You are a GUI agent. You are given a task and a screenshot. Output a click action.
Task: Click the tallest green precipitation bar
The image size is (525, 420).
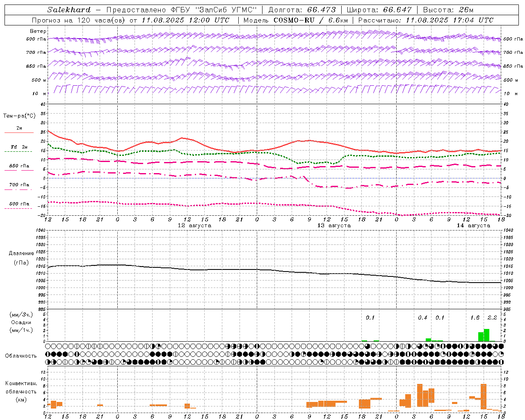click(x=486, y=335)
